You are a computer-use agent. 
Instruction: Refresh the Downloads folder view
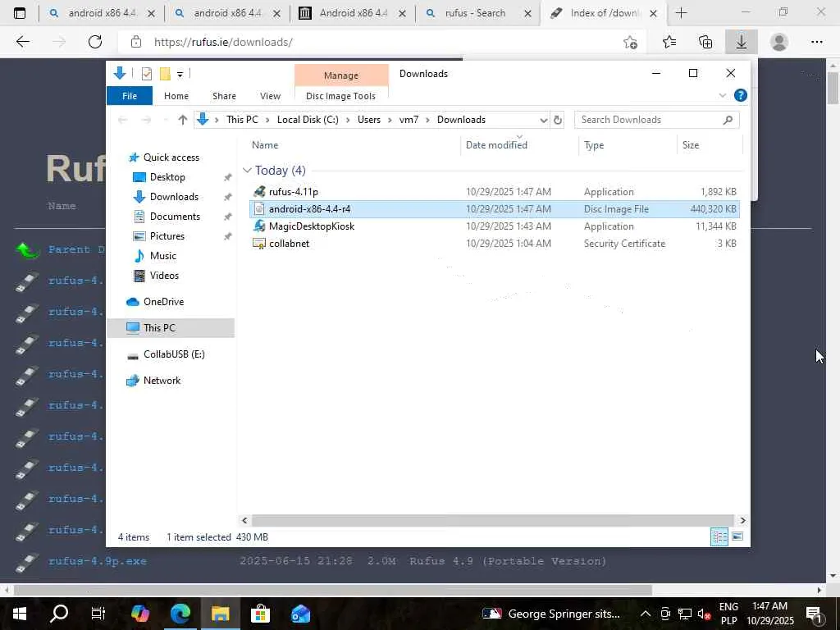pos(558,120)
